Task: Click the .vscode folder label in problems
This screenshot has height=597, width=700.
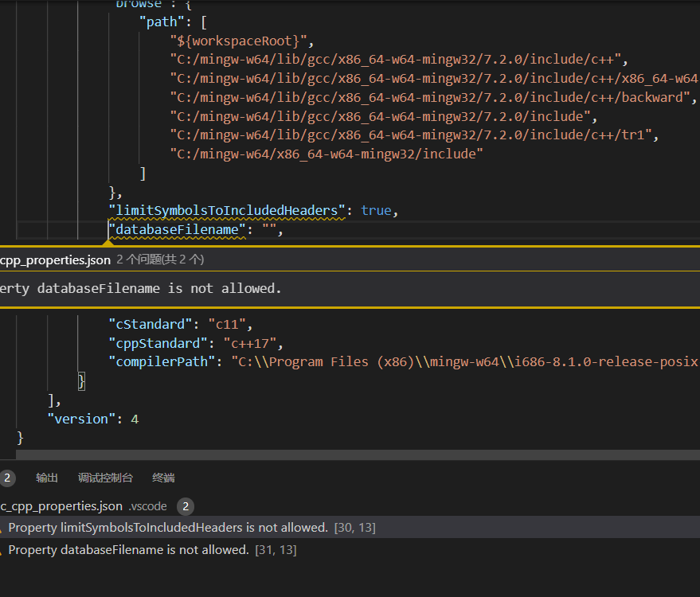Action: click(x=148, y=506)
